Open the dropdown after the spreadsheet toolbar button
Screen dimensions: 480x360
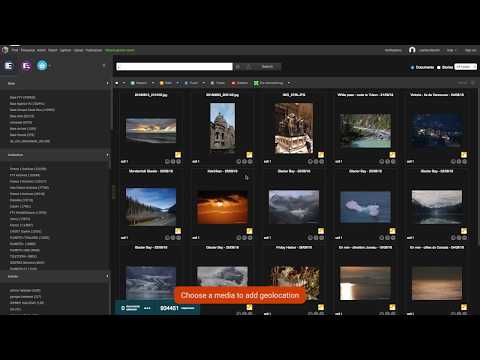point(289,83)
